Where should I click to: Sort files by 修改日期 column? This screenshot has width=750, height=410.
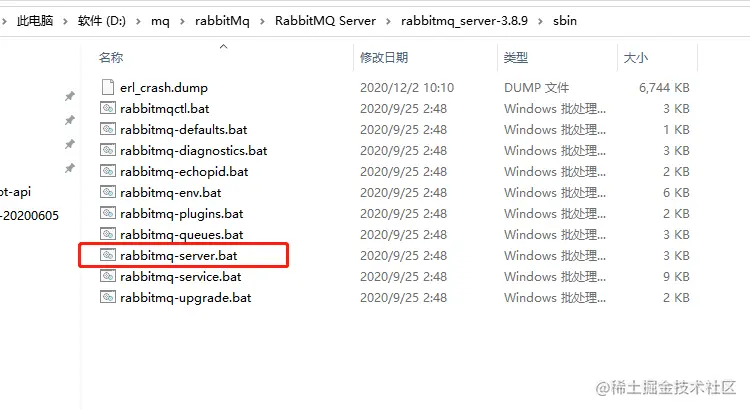tap(384, 57)
